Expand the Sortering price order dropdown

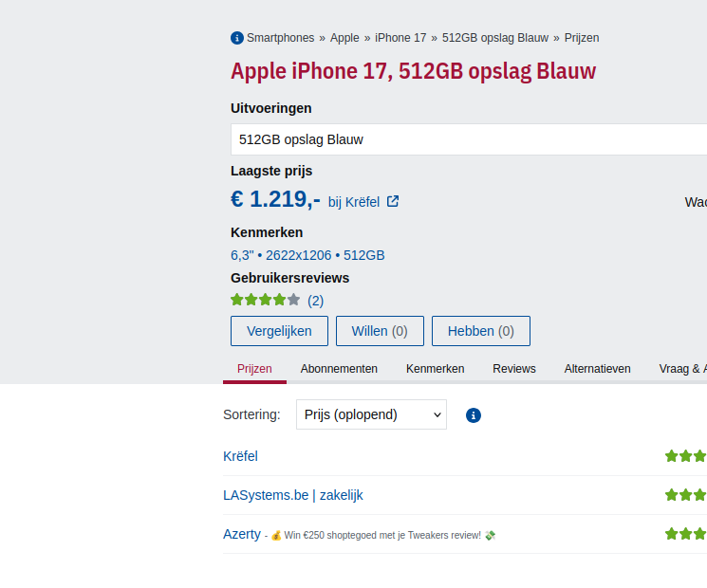coord(371,414)
